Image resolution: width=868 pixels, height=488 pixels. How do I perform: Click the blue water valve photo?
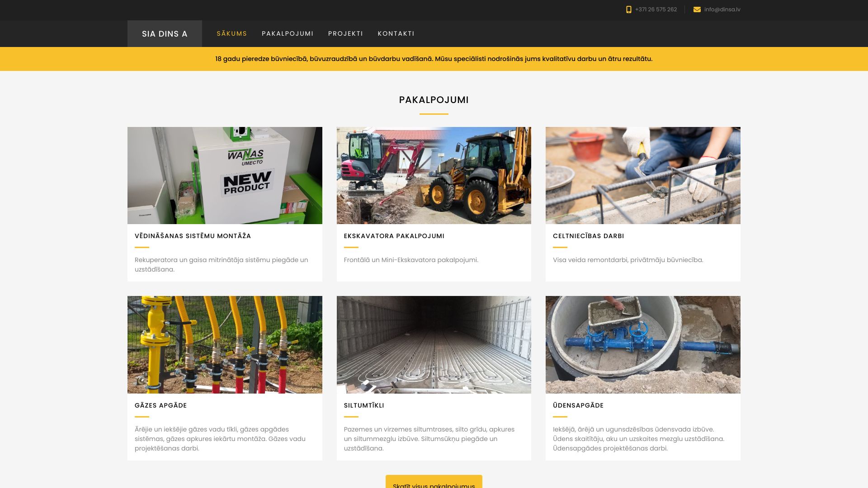pyautogui.click(x=643, y=344)
